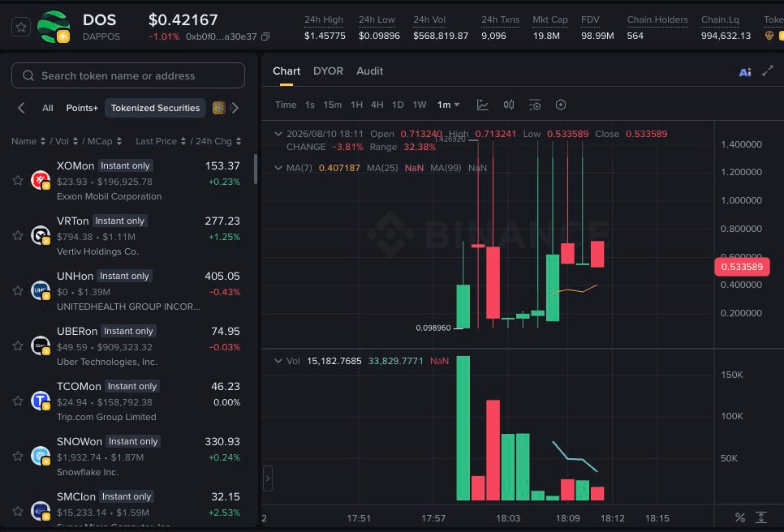Viewport: 784px width, 532px height.
Task: Favorite the DOS token with header star
Action: [21, 27]
